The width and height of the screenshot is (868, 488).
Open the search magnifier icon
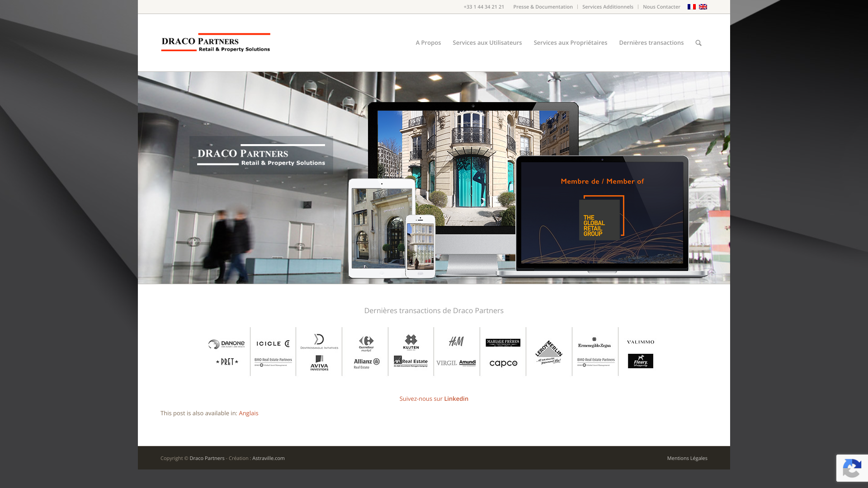pos(698,43)
